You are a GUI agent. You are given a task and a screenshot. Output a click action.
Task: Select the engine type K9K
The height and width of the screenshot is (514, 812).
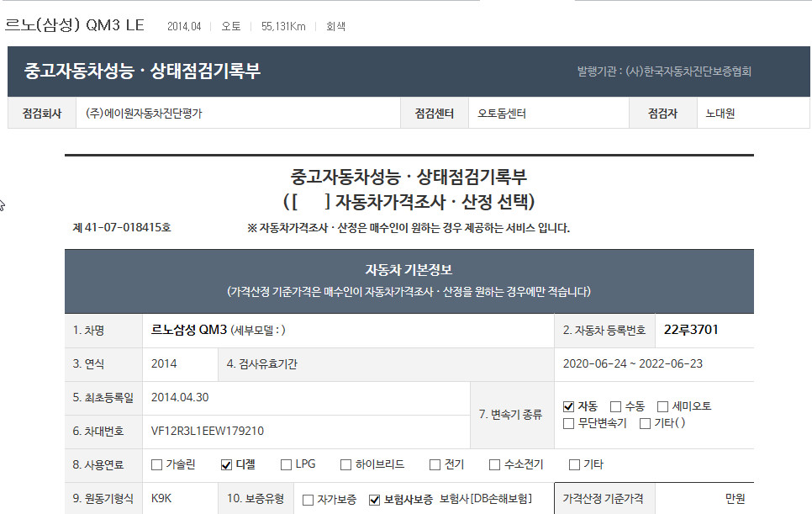pyautogui.click(x=161, y=499)
